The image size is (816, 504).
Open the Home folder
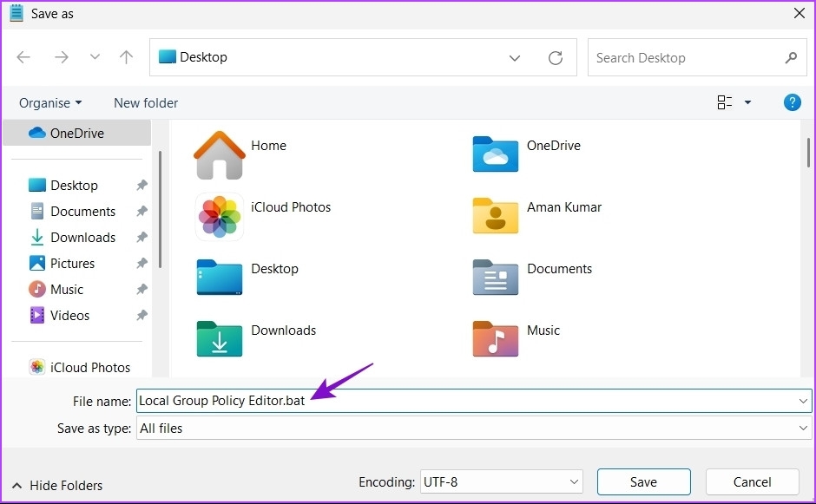point(269,146)
